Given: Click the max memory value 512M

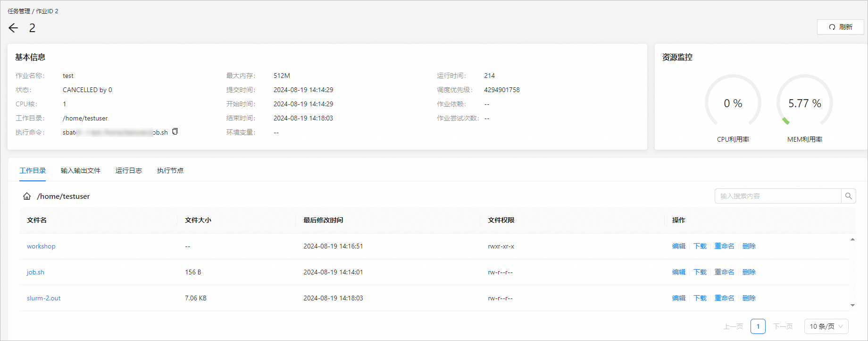Looking at the screenshot, I should coord(282,76).
